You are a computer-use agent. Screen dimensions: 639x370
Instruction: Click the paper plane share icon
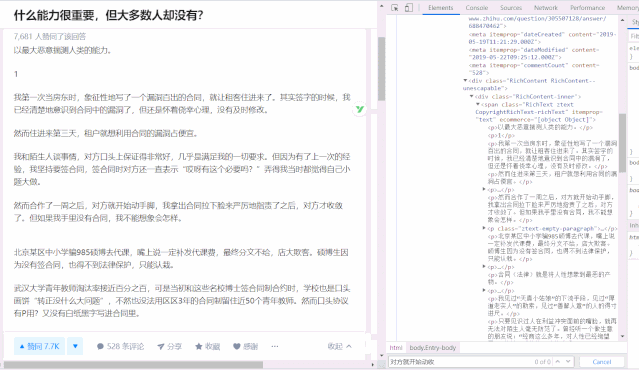(x=161, y=346)
